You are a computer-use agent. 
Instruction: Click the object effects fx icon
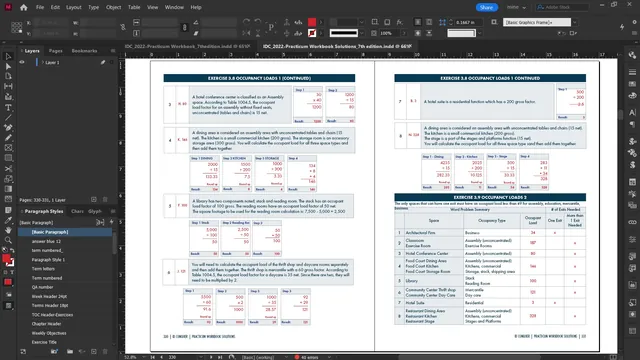pyautogui.click(x=400, y=22)
